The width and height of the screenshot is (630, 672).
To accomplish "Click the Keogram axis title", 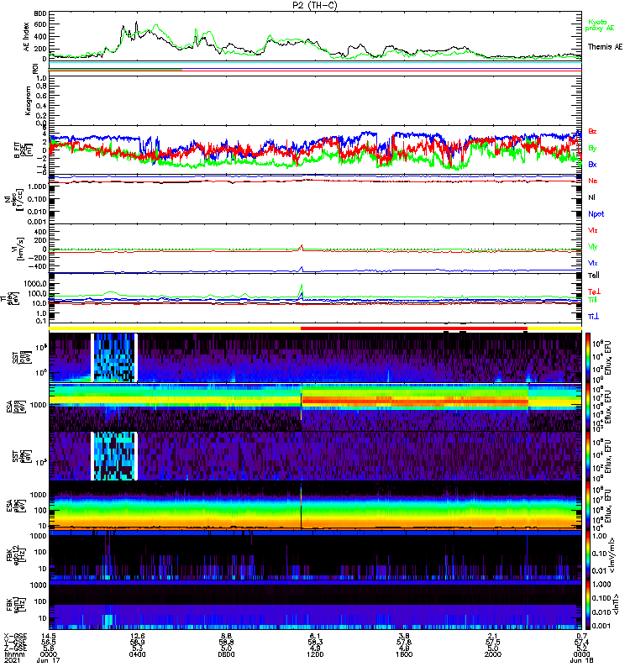I will 28,100.
